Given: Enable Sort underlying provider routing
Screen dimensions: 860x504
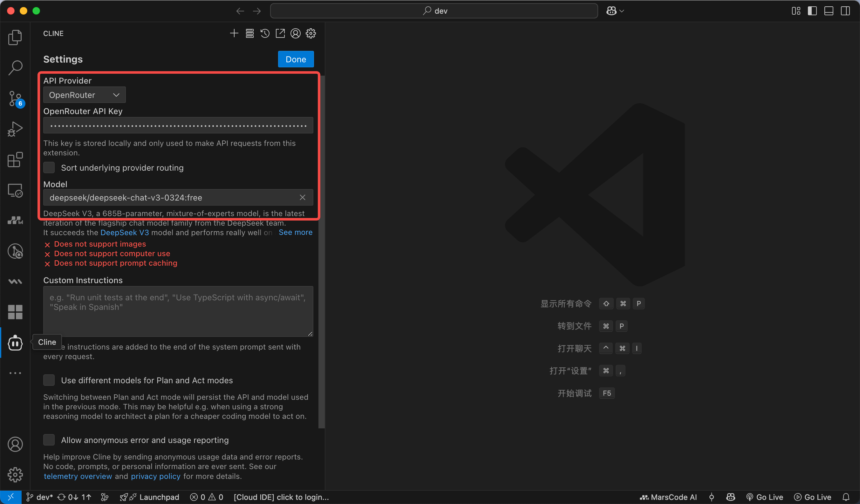Looking at the screenshot, I should pyautogui.click(x=49, y=167).
